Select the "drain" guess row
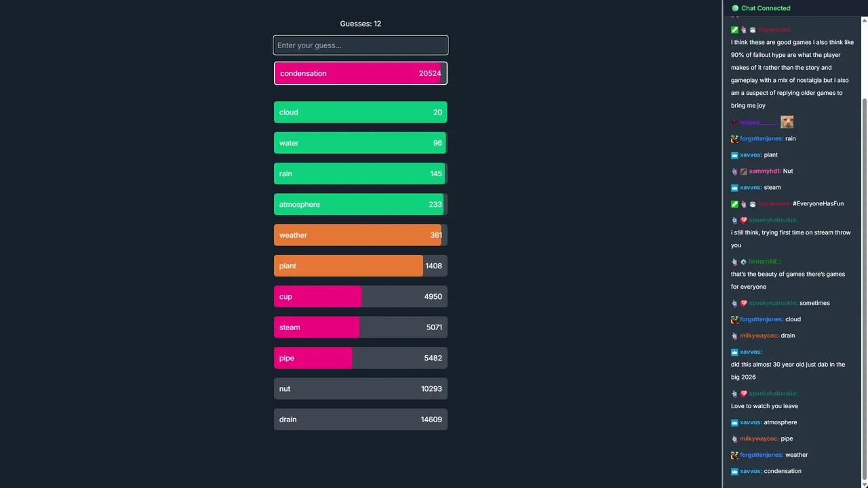 pos(360,420)
